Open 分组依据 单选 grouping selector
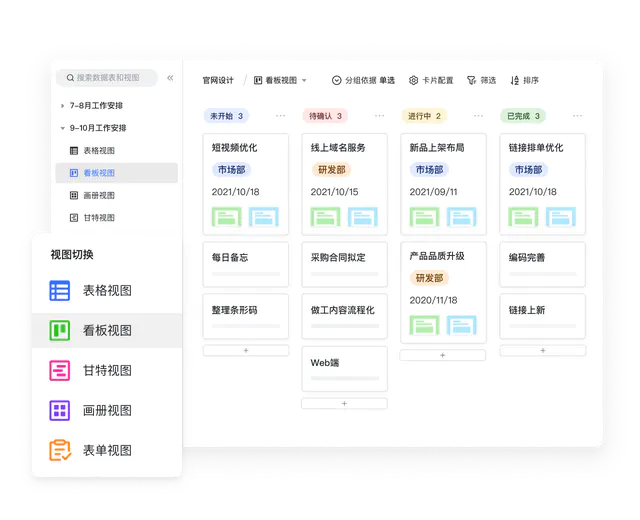 pyautogui.click(x=363, y=80)
